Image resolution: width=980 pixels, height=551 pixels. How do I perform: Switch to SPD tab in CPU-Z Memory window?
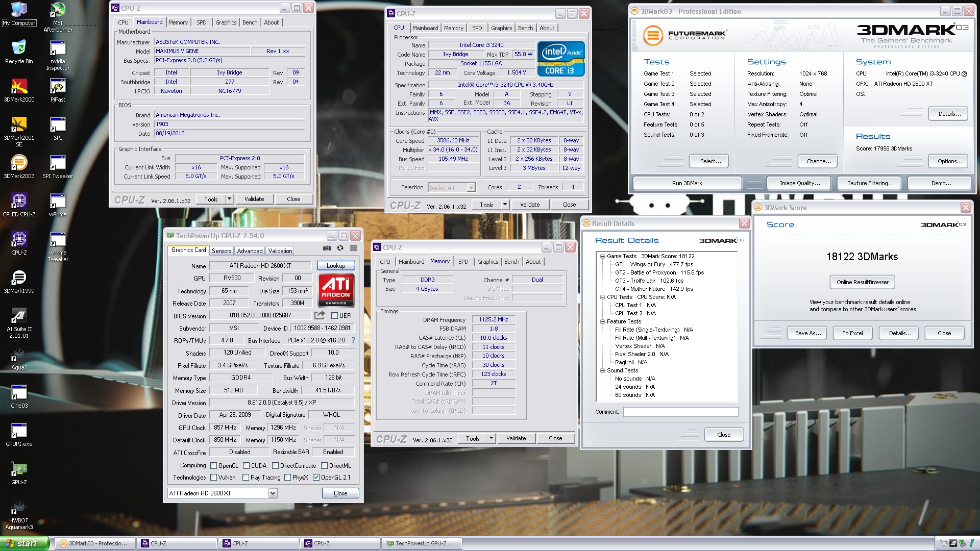(x=463, y=262)
